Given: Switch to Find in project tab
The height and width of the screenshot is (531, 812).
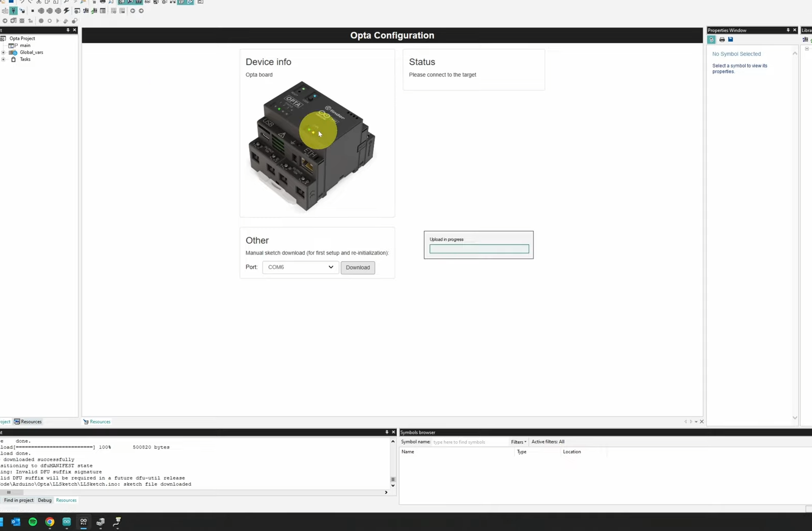Looking at the screenshot, I should pyautogui.click(x=18, y=500).
